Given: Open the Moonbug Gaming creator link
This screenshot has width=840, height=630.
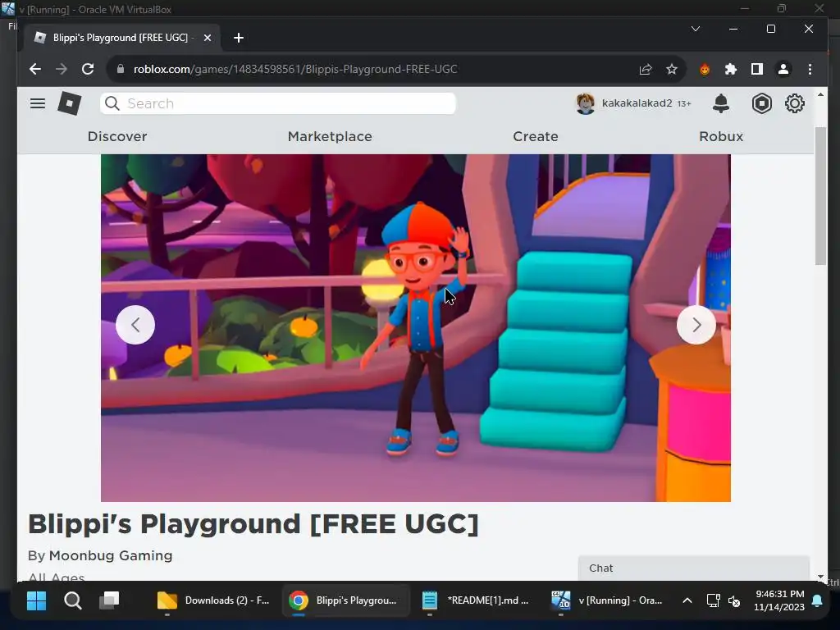Looking at the screenshot, I should point(111,555).
